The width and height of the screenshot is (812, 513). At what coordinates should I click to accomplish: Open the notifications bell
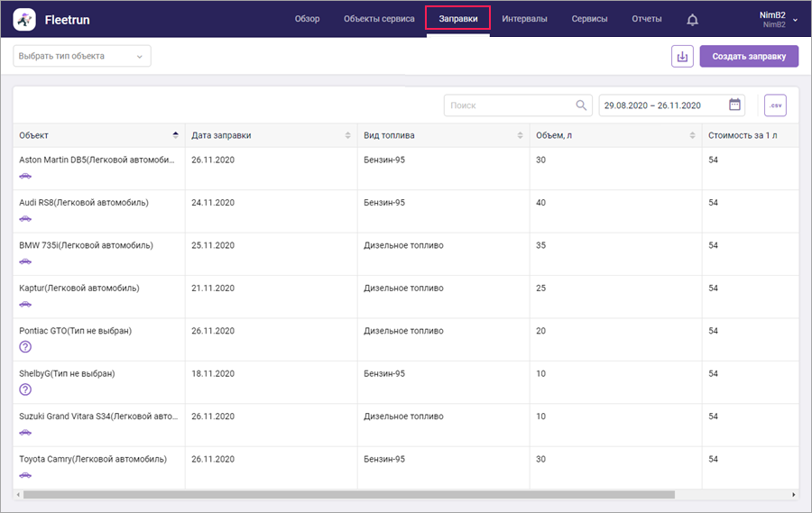pyautogui.click(x=692, y=19)
